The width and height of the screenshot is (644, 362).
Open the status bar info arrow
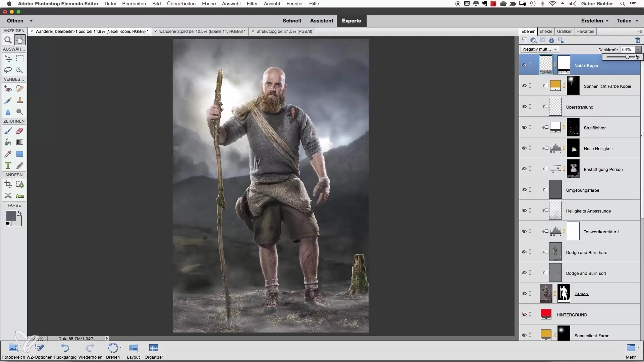pyautogui.click(x=107, y=339)
